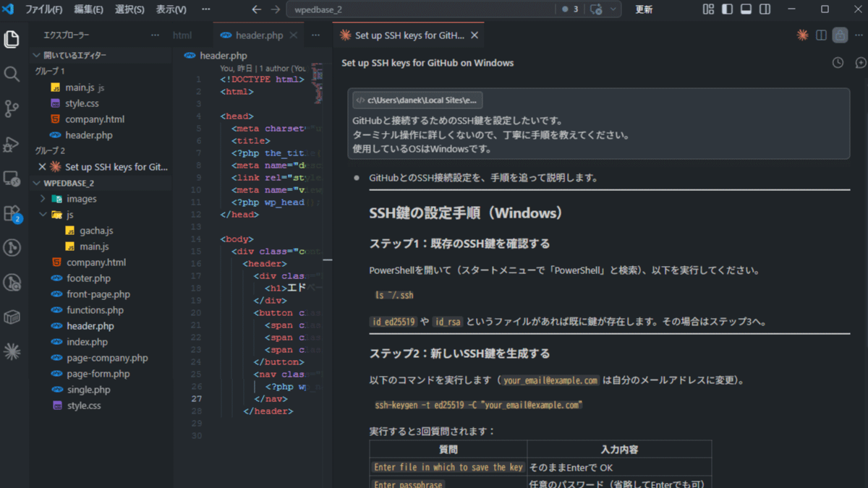Close Set up SSH keys tab

[x=474, y=35]
